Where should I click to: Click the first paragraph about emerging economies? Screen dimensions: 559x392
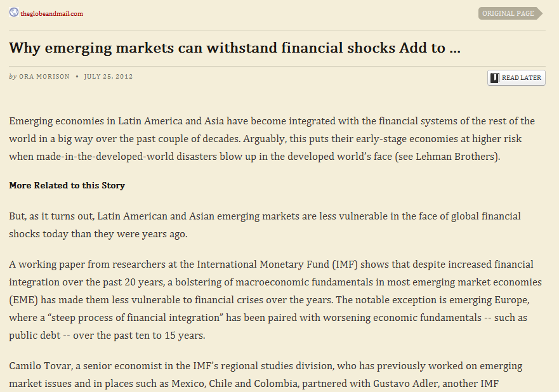point(272,138)
